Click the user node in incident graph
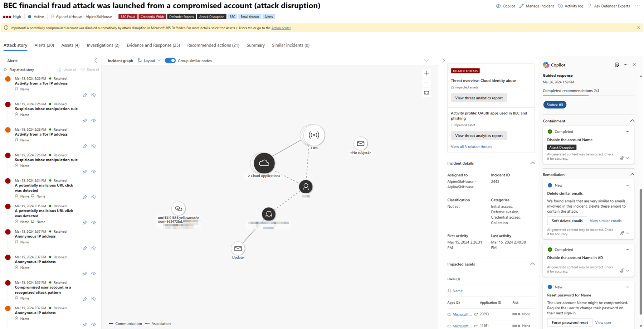 [x=306, y=187]
